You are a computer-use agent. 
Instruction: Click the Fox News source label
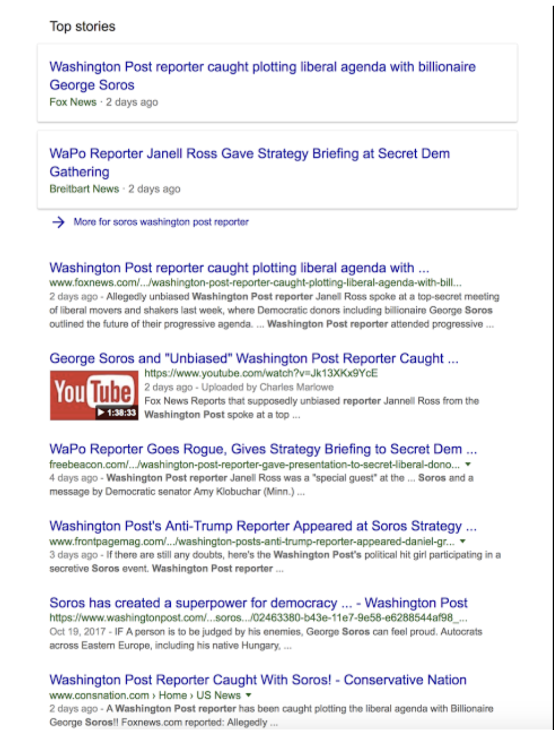pyautogui.click(x=73, y=102)
